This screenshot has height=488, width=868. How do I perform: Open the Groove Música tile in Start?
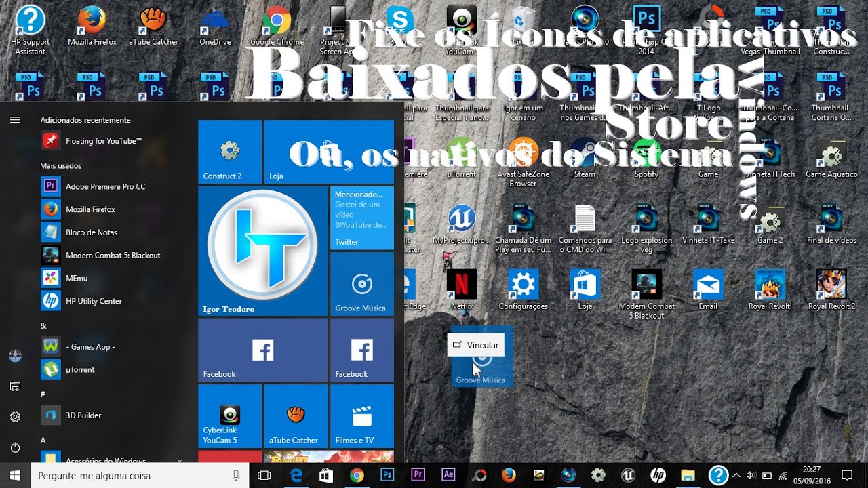[x=362, y=284]
